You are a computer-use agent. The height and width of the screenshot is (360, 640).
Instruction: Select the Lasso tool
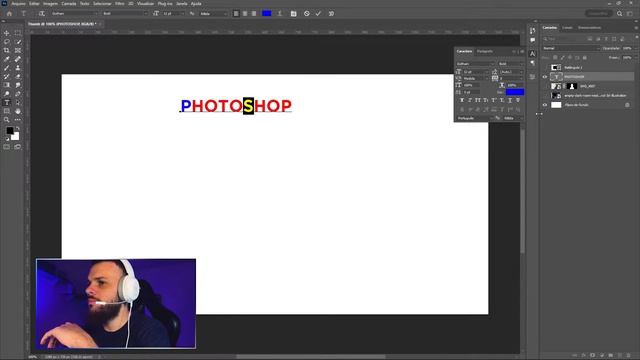click(7, 42)
